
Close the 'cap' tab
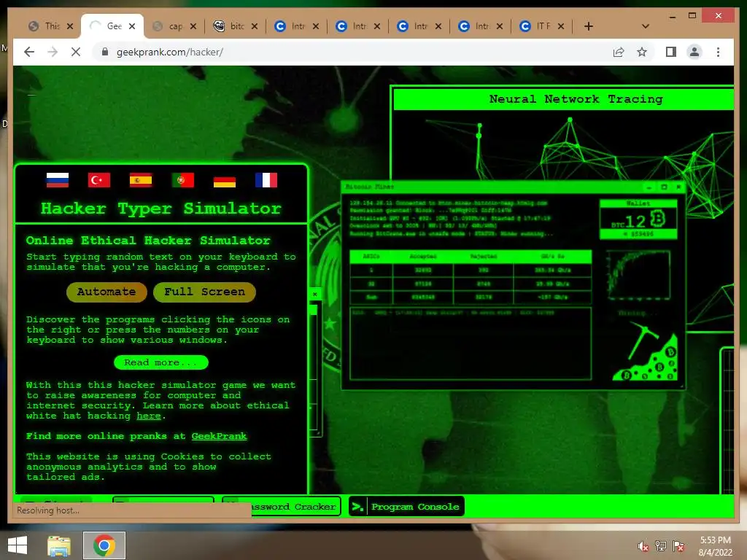point(193,26)
